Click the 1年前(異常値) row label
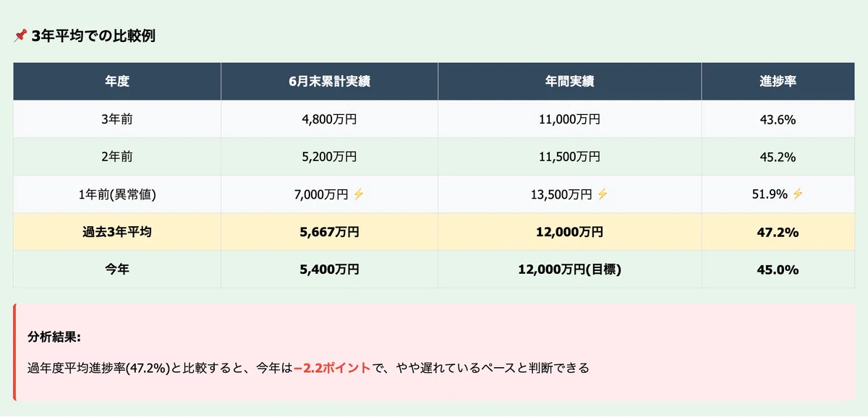Screen dimensions: 868x417 [x=117, y=194]
